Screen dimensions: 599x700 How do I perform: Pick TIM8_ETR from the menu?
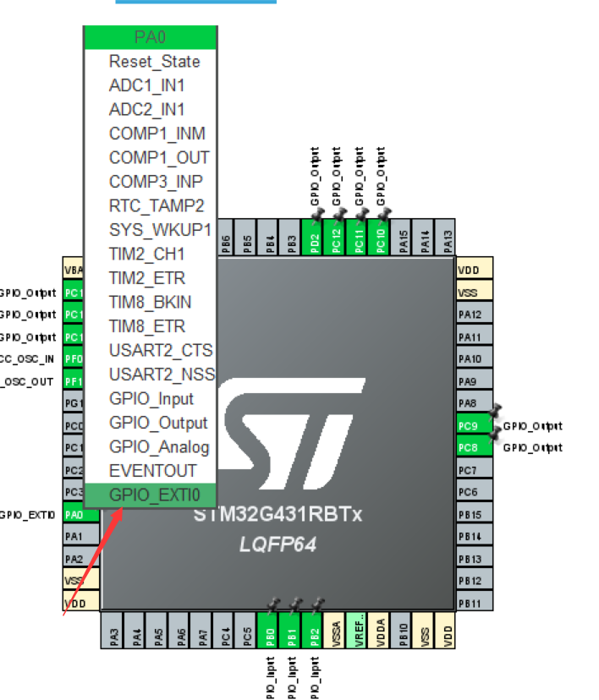(150, 327)
